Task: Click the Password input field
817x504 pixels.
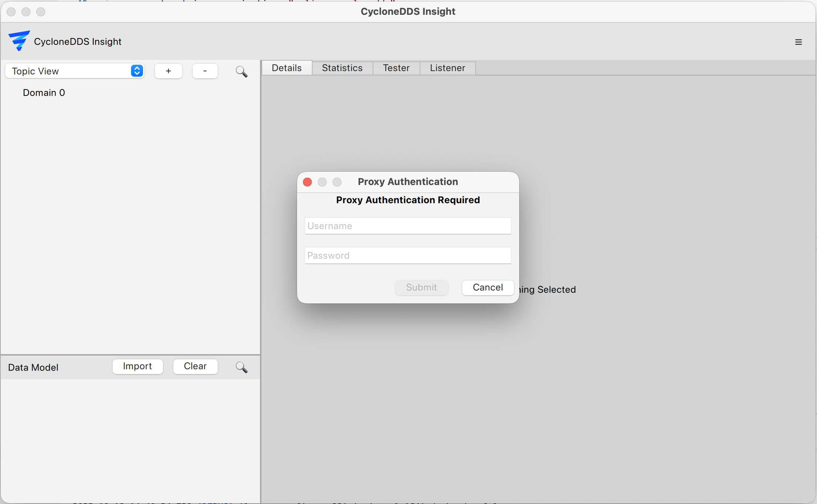Action: [x=407, y=255]
